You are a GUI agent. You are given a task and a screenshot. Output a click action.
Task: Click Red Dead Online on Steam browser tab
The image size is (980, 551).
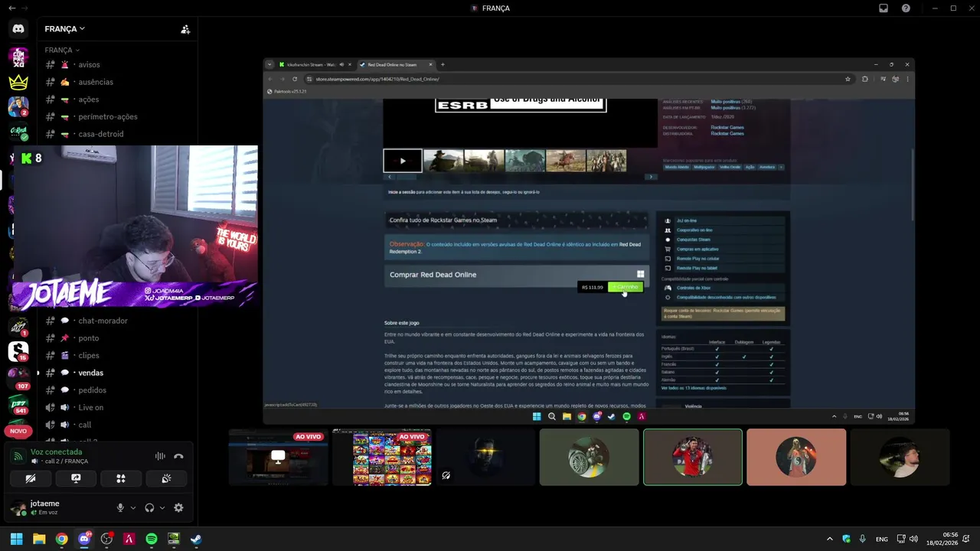point(394,65)
